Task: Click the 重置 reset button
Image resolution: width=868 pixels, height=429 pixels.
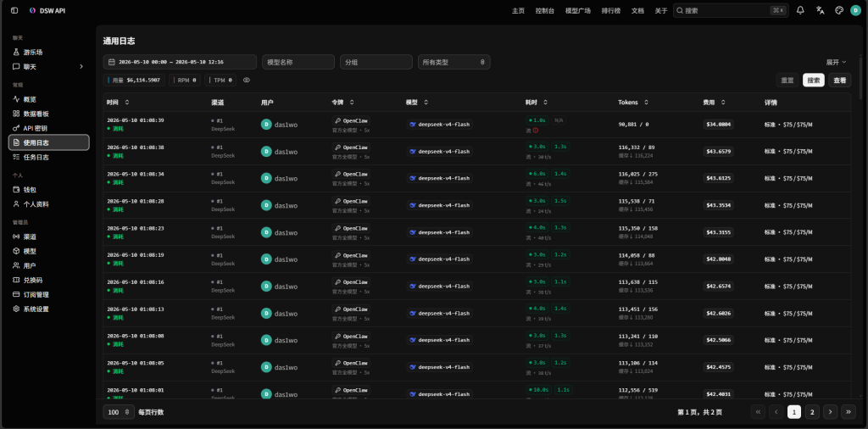Action: click(787, 81)
